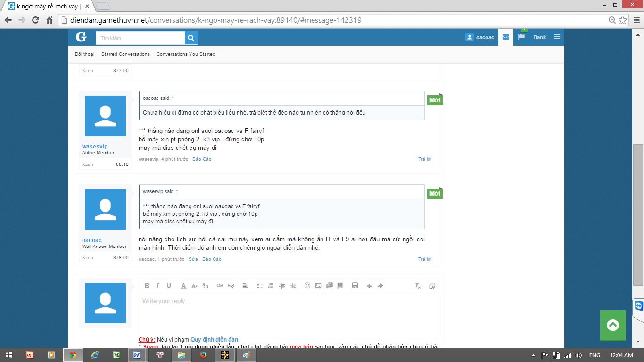The image size is (644, 362).
Task: Open Firefox from taskbar
Action: (203, 355)
